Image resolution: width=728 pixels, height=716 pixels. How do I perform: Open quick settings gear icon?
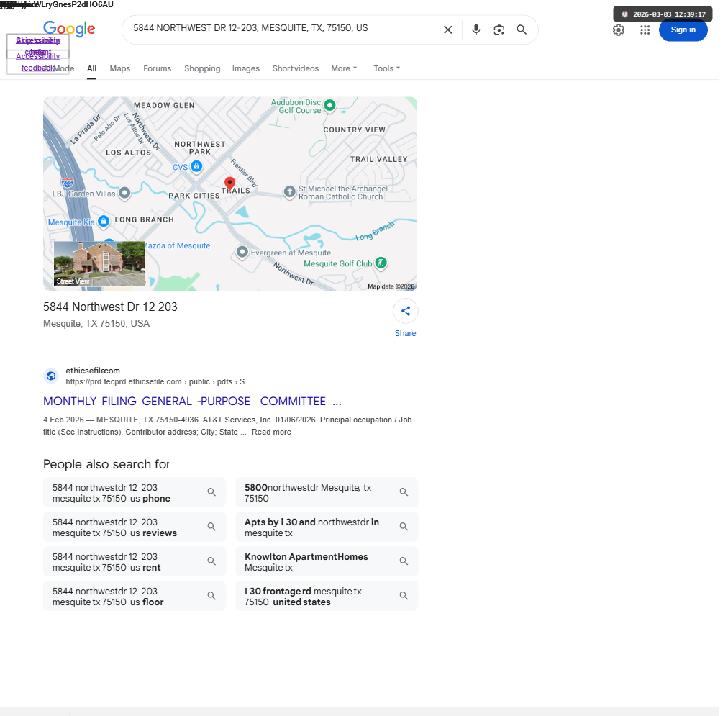pos(619,30)
